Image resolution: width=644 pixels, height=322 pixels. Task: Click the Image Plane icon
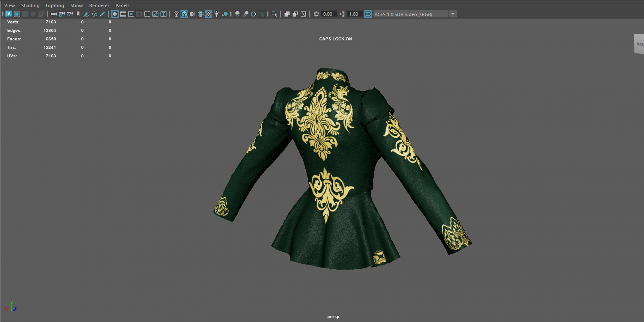86,14
